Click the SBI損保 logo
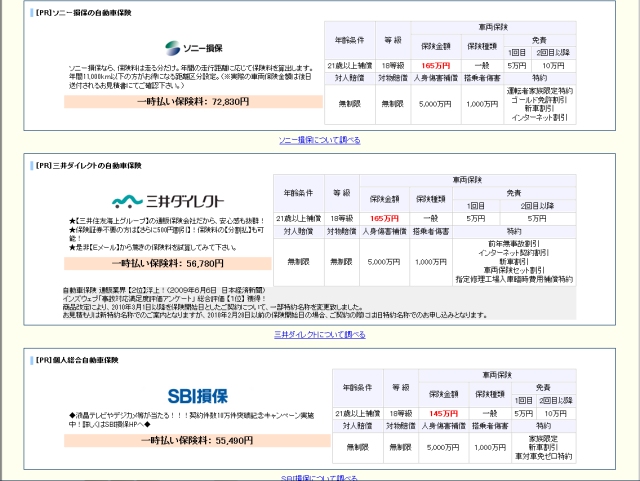The image size is (640, 481). 198,396
